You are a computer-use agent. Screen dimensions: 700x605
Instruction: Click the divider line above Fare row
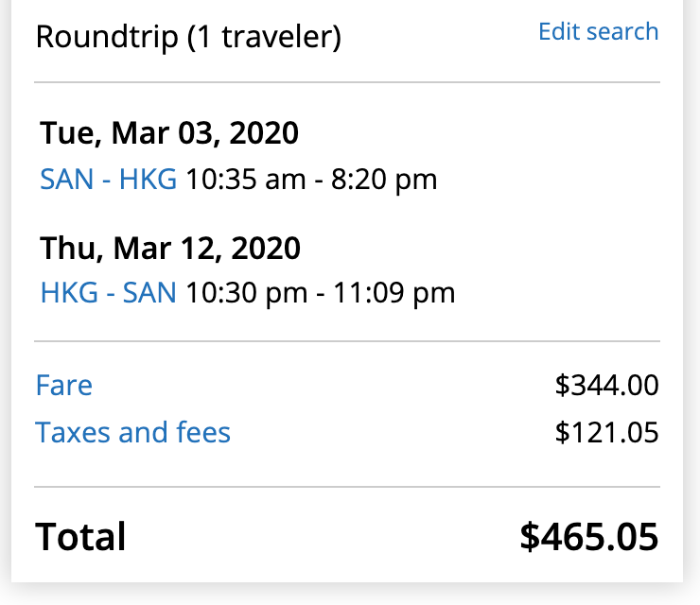(347, 341)
